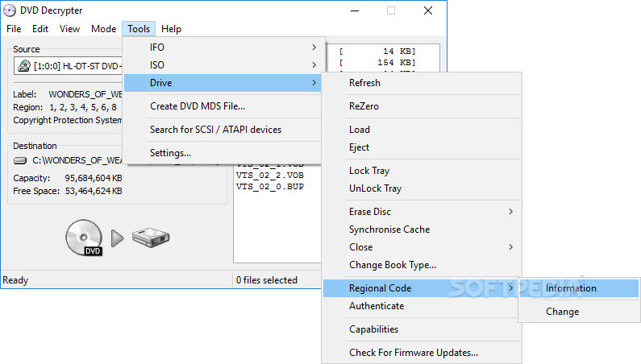
Task: Click the destination folder drive icon
Action: click(x=20, y=160)
